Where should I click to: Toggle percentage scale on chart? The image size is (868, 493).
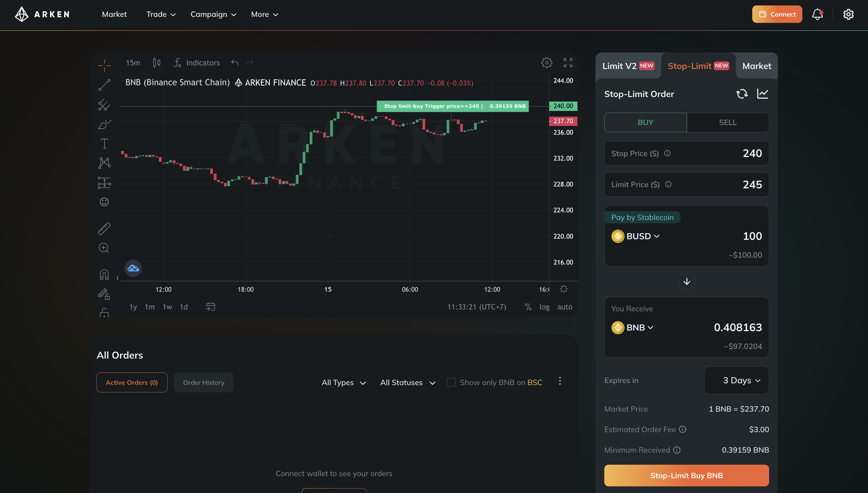click(528, 307)
